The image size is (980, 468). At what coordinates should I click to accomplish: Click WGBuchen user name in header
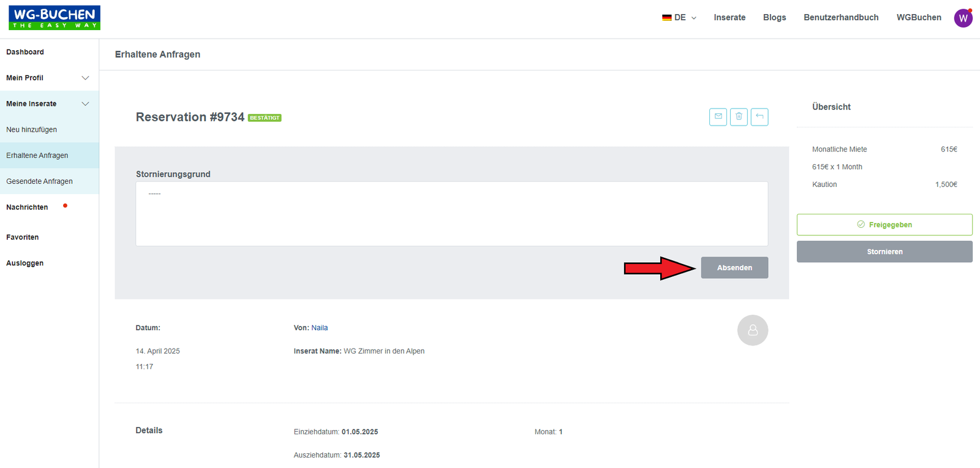[x=919, y=18]
